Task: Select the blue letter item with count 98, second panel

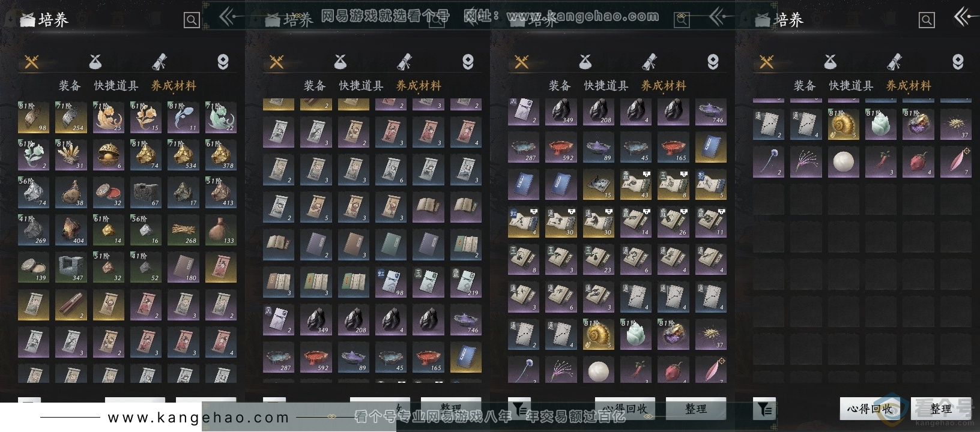Action: tap(391, 283)
